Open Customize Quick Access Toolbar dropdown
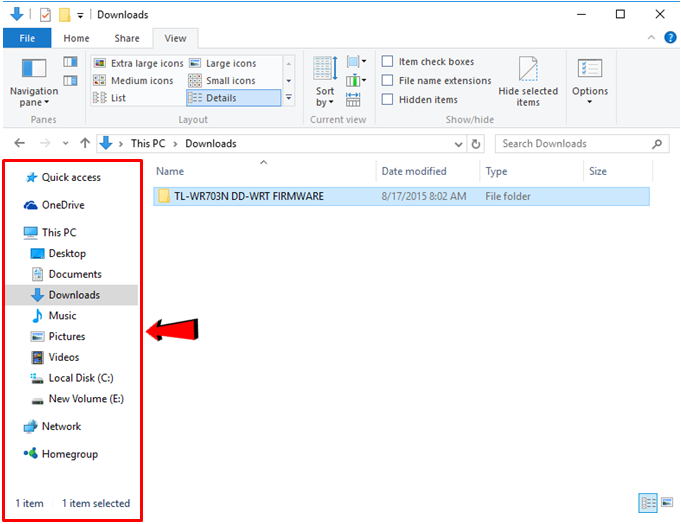 [x=80, y=15]
